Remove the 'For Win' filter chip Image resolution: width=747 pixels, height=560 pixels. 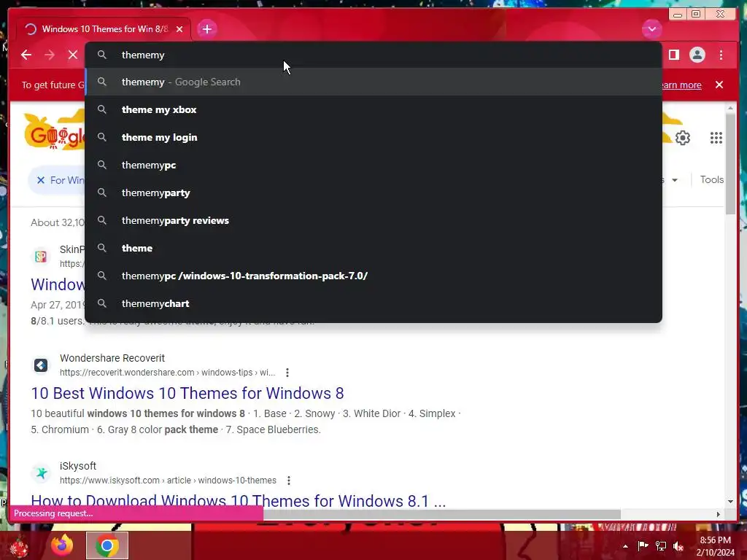41,180
